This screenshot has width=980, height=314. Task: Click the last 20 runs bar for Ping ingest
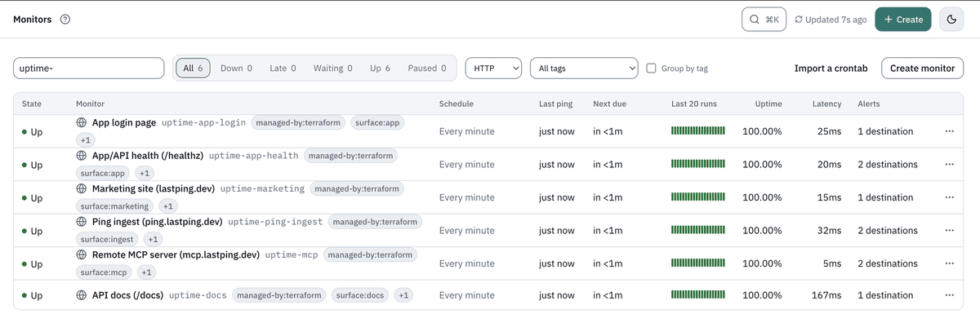[697, 231]
